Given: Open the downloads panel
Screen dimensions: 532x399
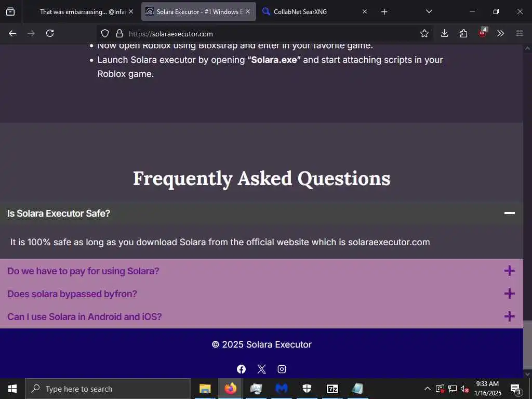Looking at the screenshot, I should (x=445, y=33).
